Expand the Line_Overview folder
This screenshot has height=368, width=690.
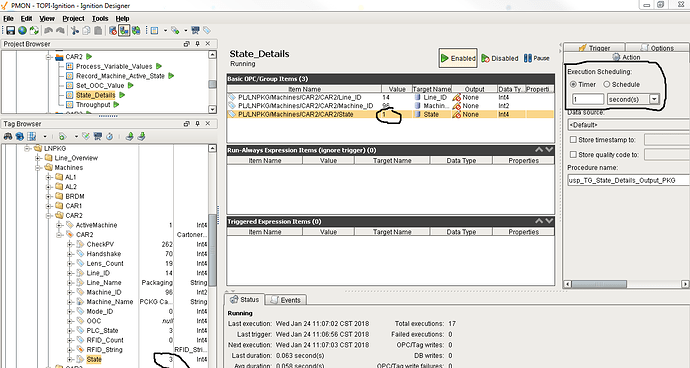[x=38, y=158]
